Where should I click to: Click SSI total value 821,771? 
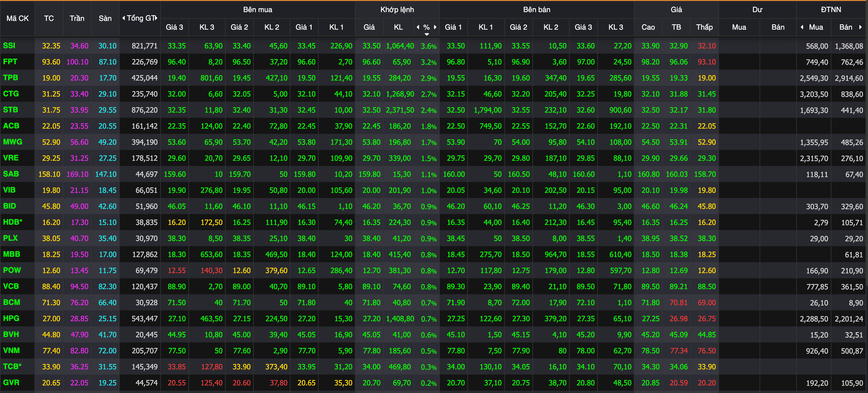coord(144,46)
